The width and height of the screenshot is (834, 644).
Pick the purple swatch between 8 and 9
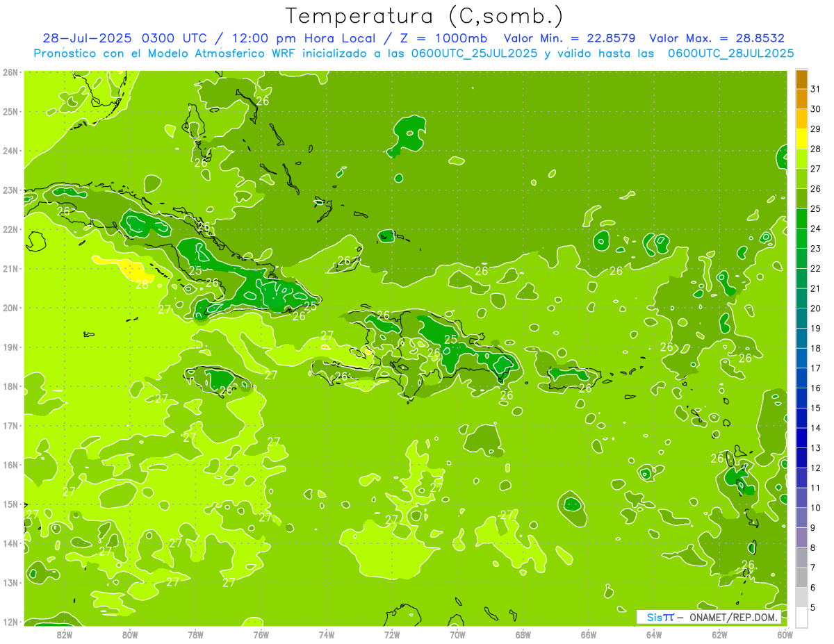(x=802, y=538)
